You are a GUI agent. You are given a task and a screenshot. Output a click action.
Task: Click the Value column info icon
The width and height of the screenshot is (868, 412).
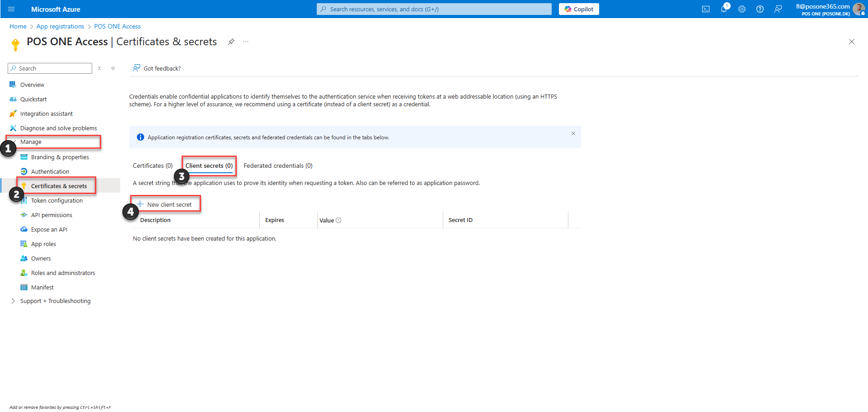338,220
